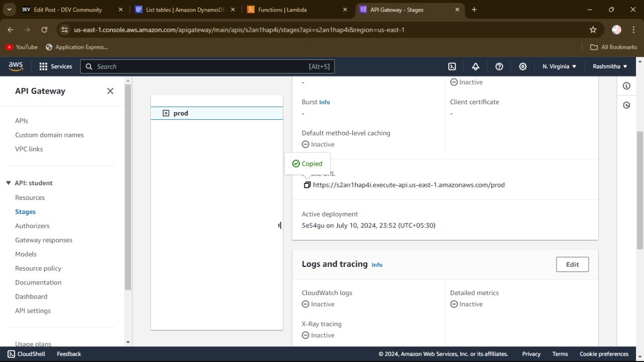Screen dimensions: 644x362
Task: Bookmark this page with star icon
Action: point(593,30)
